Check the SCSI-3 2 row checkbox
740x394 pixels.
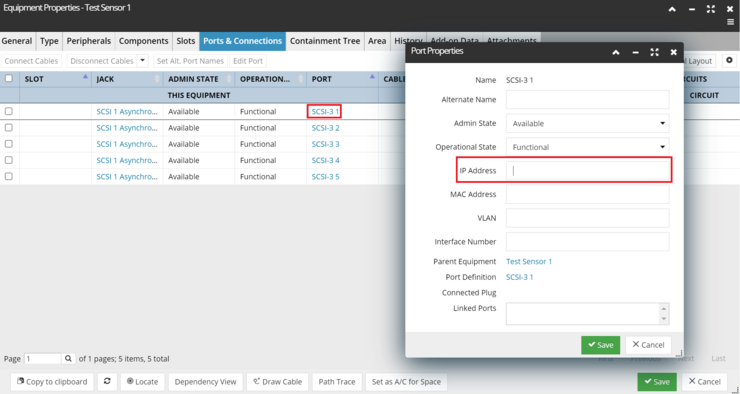point(8,127)
